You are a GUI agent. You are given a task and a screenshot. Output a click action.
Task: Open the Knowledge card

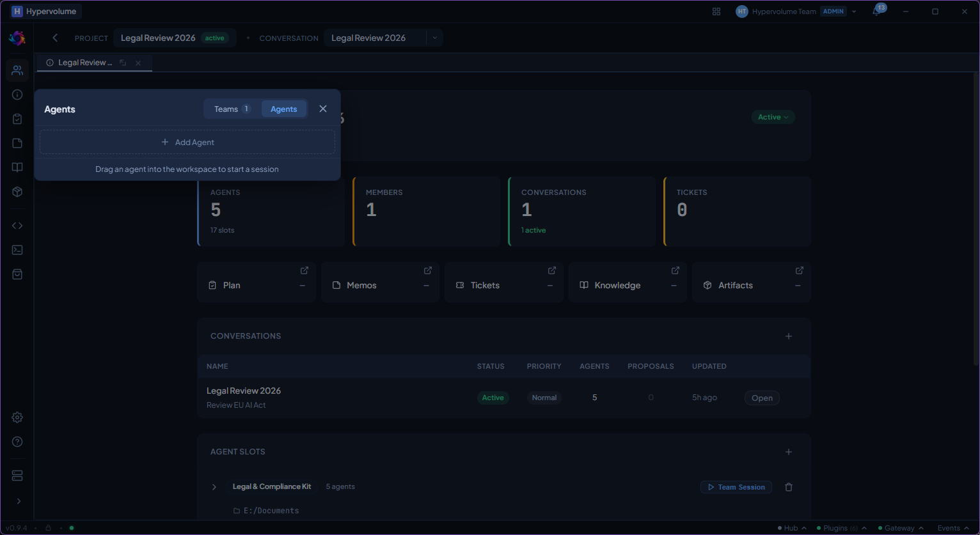(x=628, y=282)
